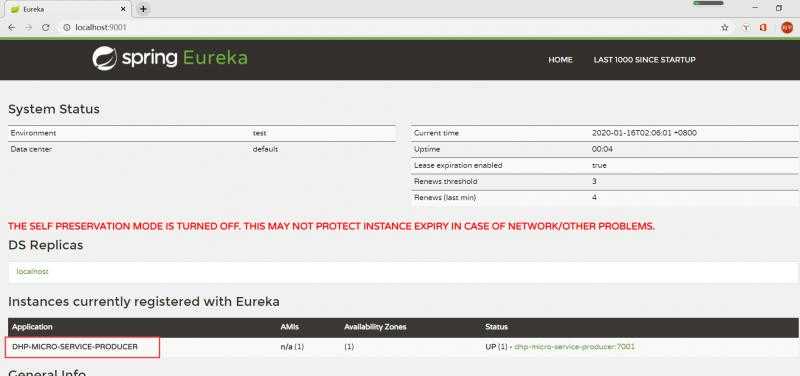Click the extension icon next to the star
The height and width of the screenshot is (376, 800).
tap(746, 28)
